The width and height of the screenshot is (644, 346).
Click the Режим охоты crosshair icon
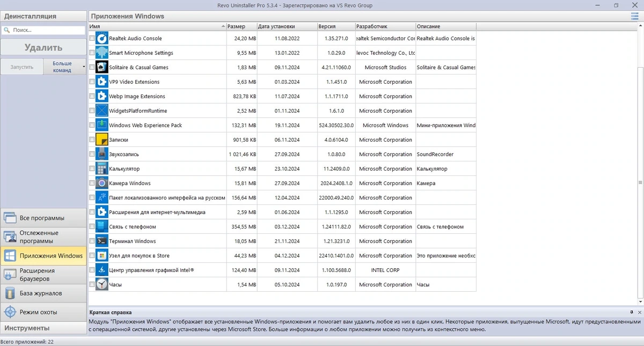10,312
